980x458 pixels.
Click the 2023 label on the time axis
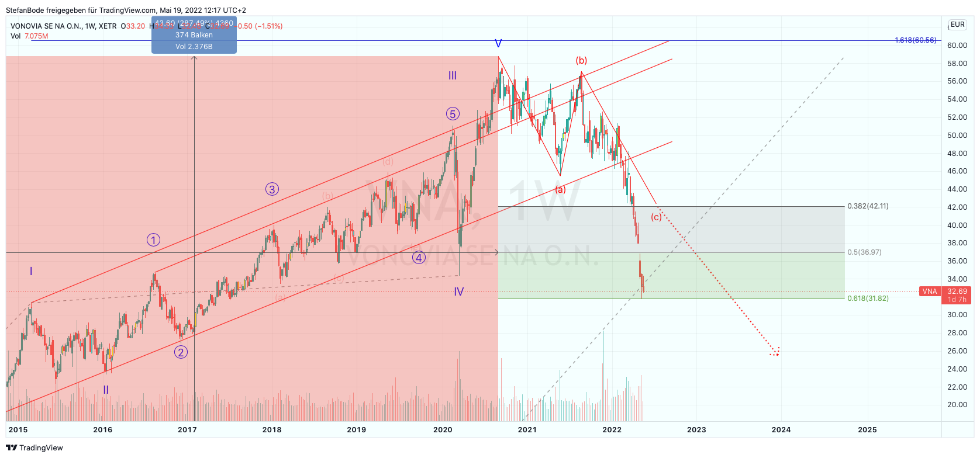(x=696, y=429)
